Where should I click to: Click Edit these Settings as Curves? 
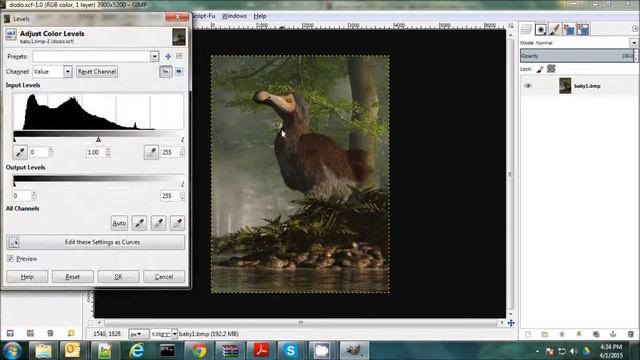96,242
